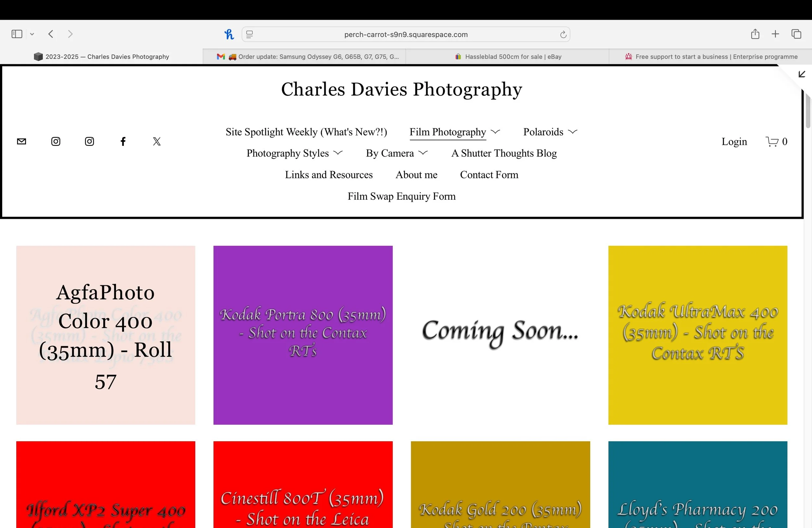This screenshot has width=812, height=528.
Task: Expand the Film Photography dropdown
Action: (x=495, y=132)
